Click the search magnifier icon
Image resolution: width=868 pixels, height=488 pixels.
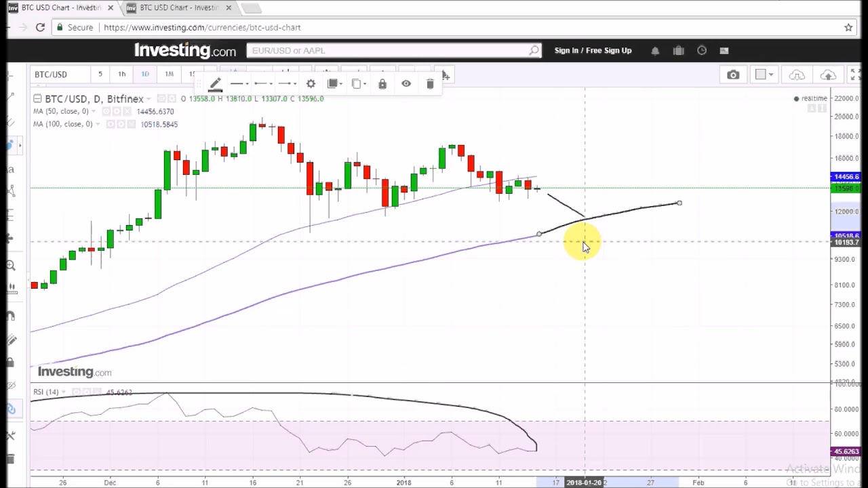point(534,50)
